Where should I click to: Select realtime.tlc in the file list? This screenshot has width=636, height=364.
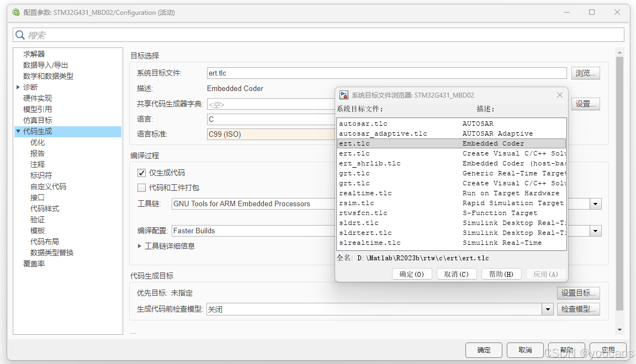coord(452,193)
